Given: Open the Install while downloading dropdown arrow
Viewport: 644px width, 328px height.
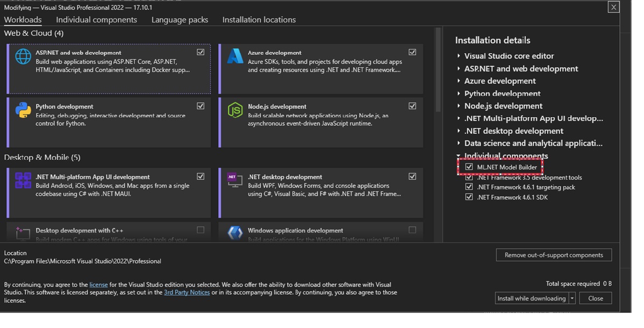Looking at the screenshot, I should pyautogui.click(x=573, y=298).
